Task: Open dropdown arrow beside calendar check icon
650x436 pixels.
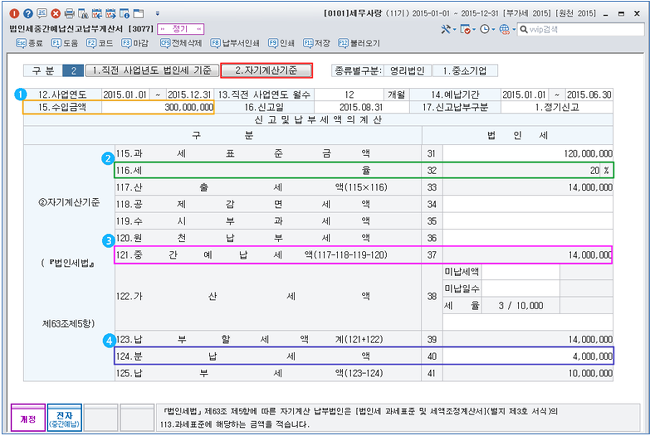Action: [474, 29]
